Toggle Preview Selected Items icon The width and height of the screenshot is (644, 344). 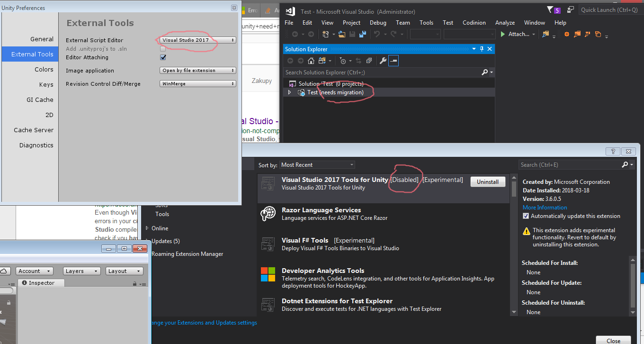pyautogui.click(x=394, y=61)
